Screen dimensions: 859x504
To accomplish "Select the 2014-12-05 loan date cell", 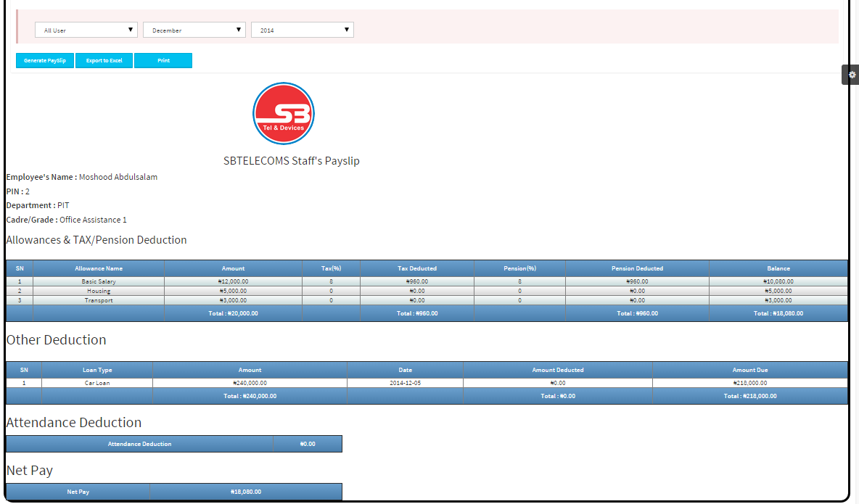I will pyautogui.click(x=405, y=383).
